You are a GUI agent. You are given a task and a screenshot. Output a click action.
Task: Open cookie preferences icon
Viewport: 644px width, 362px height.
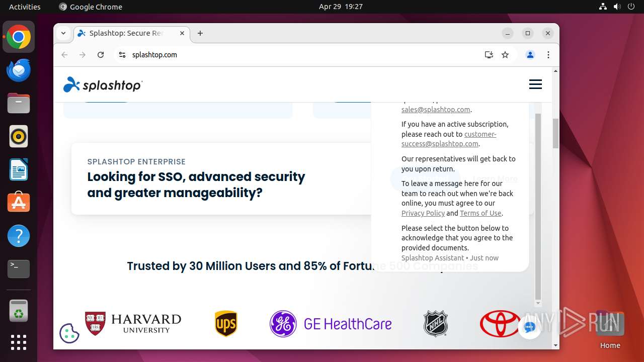(x=69, y=333)
